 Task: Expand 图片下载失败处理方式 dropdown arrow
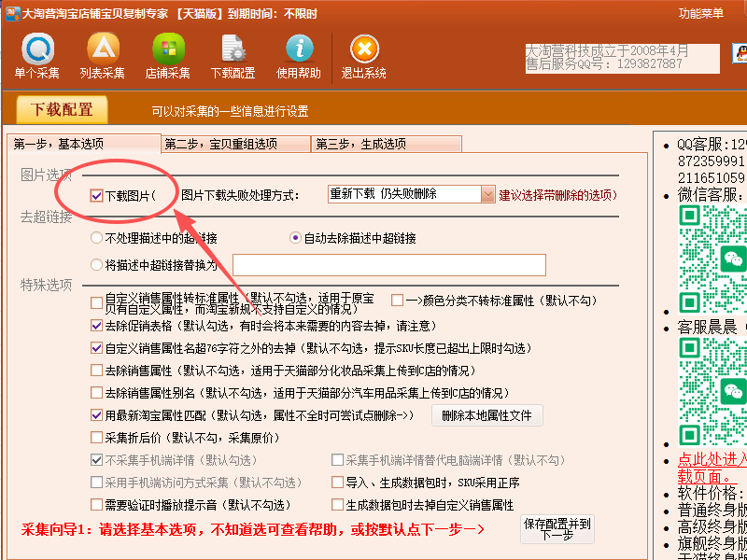[x=487, y=194]
